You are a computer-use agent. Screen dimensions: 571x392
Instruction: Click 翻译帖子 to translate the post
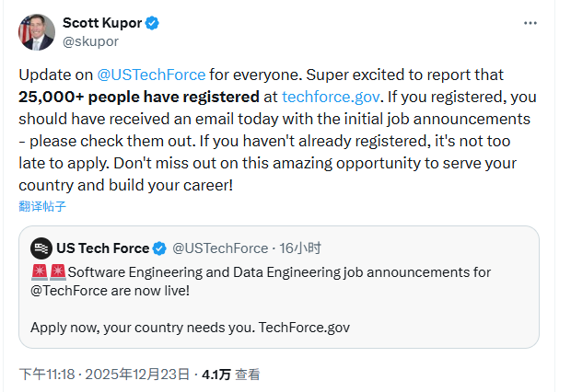pos(42,206)
